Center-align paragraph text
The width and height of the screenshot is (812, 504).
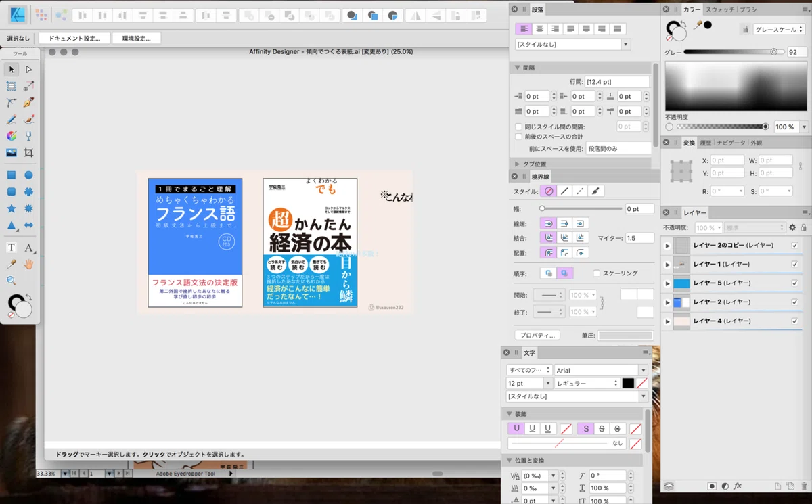[540, 29]
